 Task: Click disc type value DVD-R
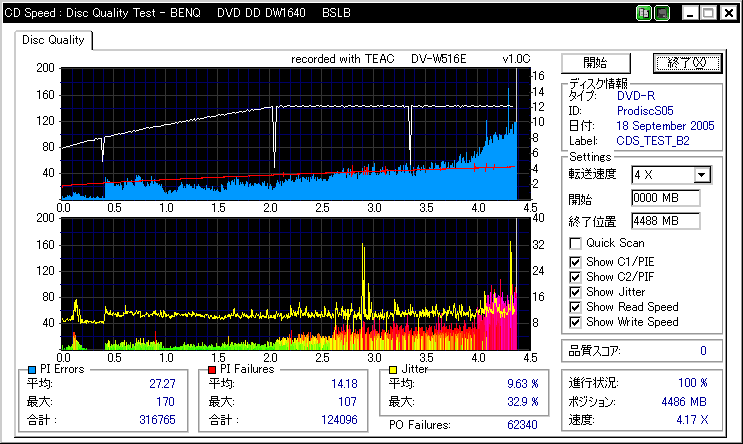click(636, 96)
